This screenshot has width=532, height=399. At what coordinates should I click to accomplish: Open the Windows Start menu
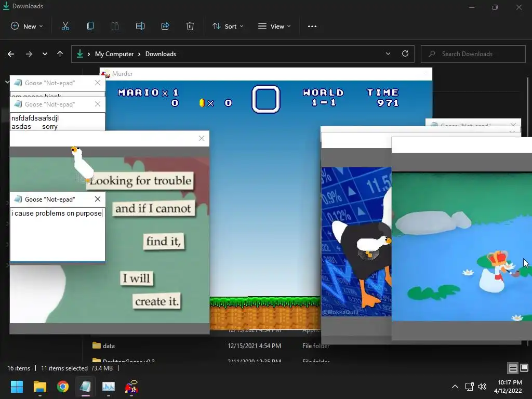[17, 387]
